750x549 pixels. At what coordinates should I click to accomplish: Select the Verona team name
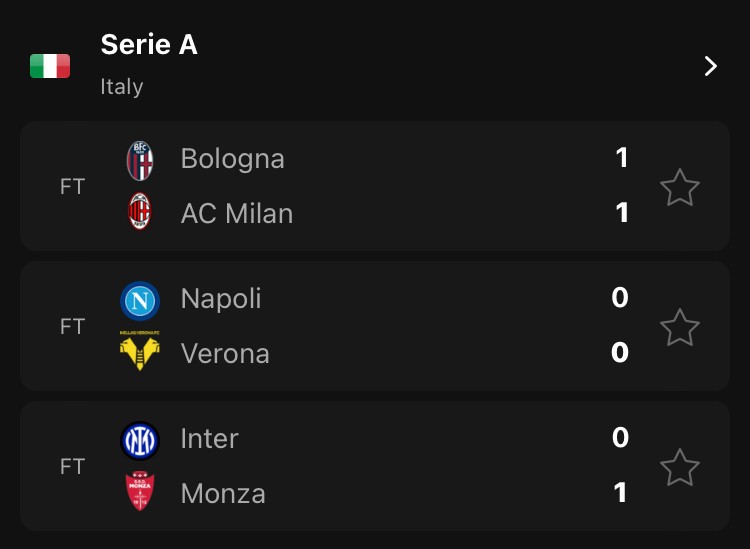(225, 353)
